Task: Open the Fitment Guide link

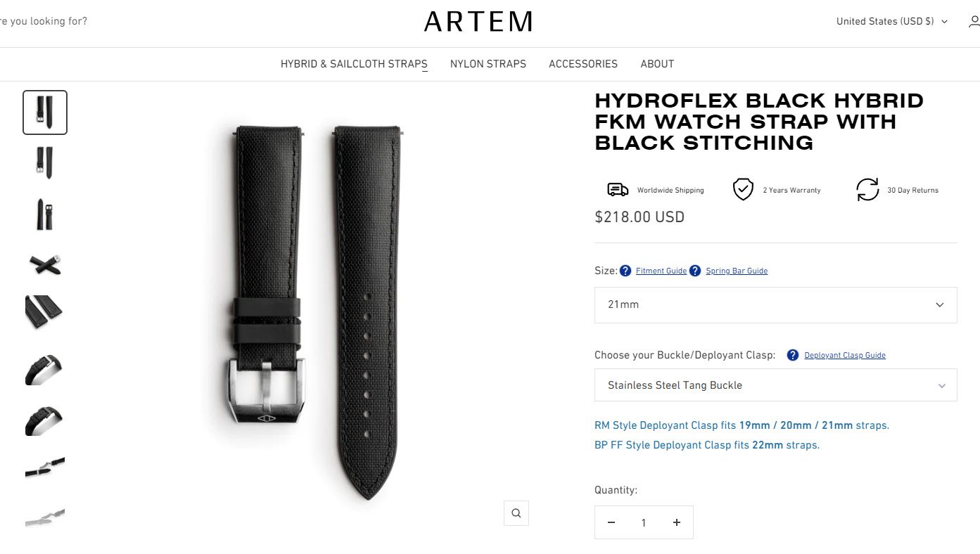Action: [x=661, y=271]
